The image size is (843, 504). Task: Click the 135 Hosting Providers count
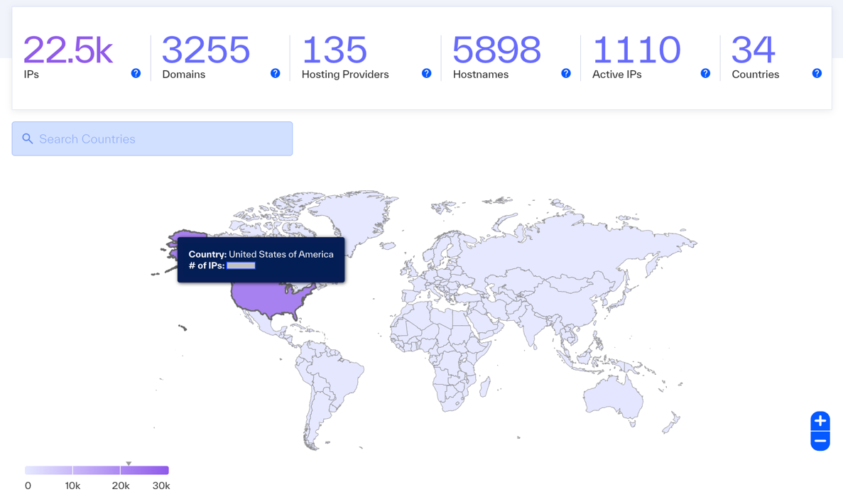click(x=335, y=50)
